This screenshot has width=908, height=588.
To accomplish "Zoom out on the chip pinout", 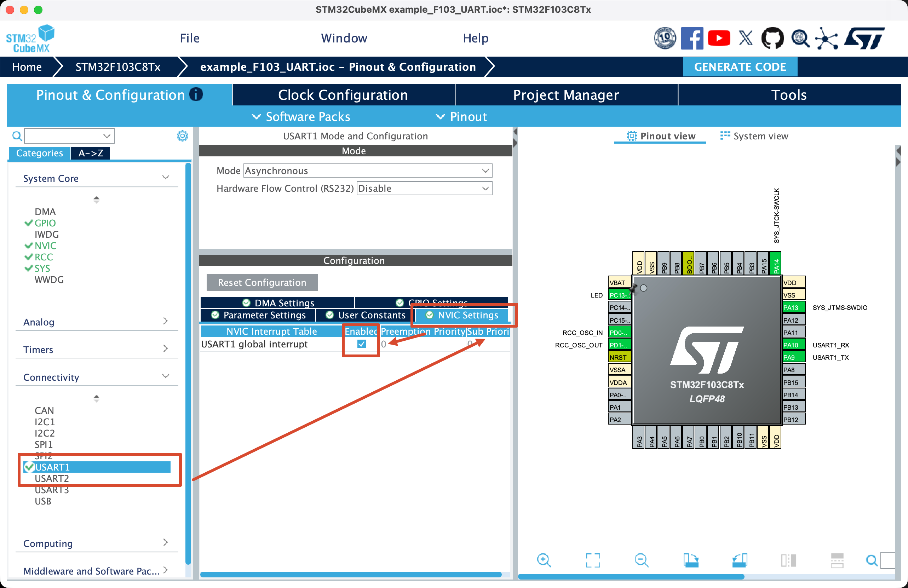I will coord(641,560).
